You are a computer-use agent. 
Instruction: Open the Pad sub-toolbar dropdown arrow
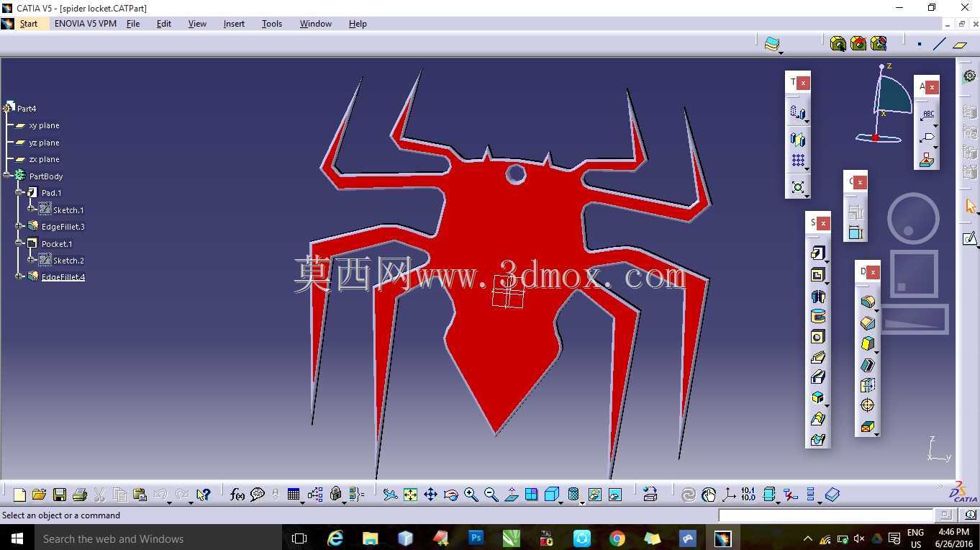tap(827, 261)
